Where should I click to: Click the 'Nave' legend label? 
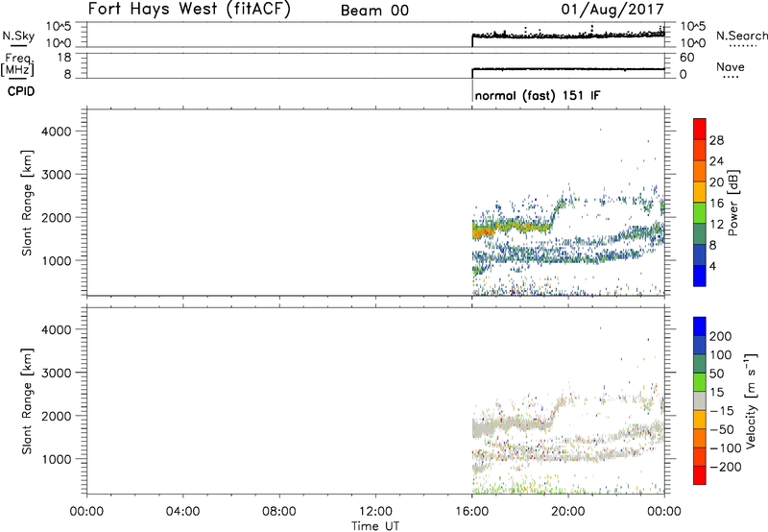[731, 66]
